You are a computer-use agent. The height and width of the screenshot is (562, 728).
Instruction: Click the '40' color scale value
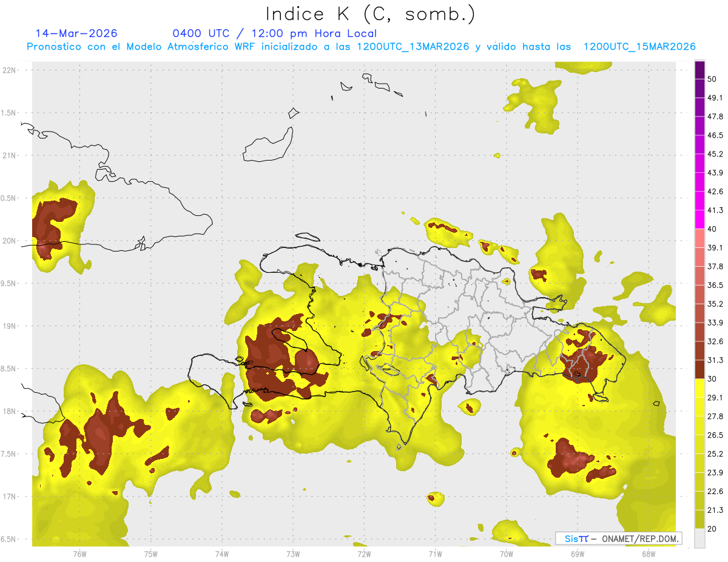(712, 229)
